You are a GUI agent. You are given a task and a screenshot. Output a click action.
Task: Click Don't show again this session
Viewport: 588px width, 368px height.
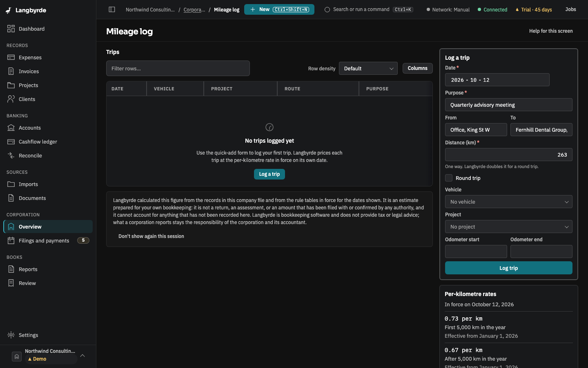point(151,236)
